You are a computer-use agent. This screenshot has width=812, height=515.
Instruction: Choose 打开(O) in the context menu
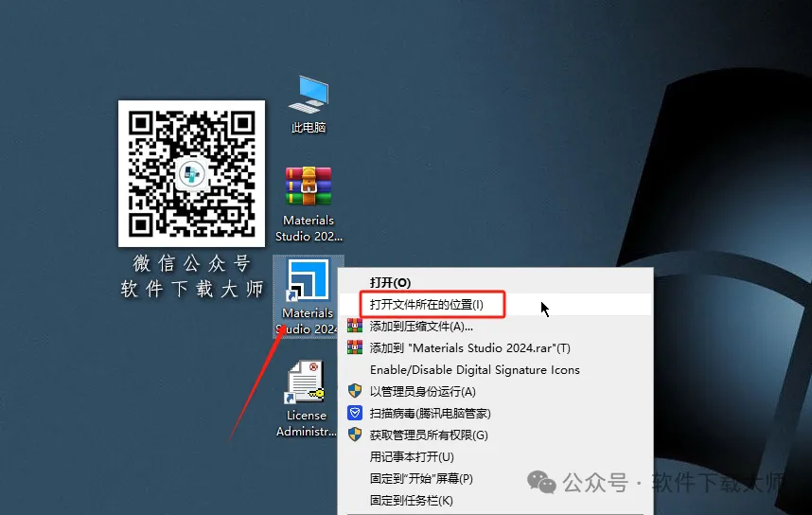coord(495,282)
